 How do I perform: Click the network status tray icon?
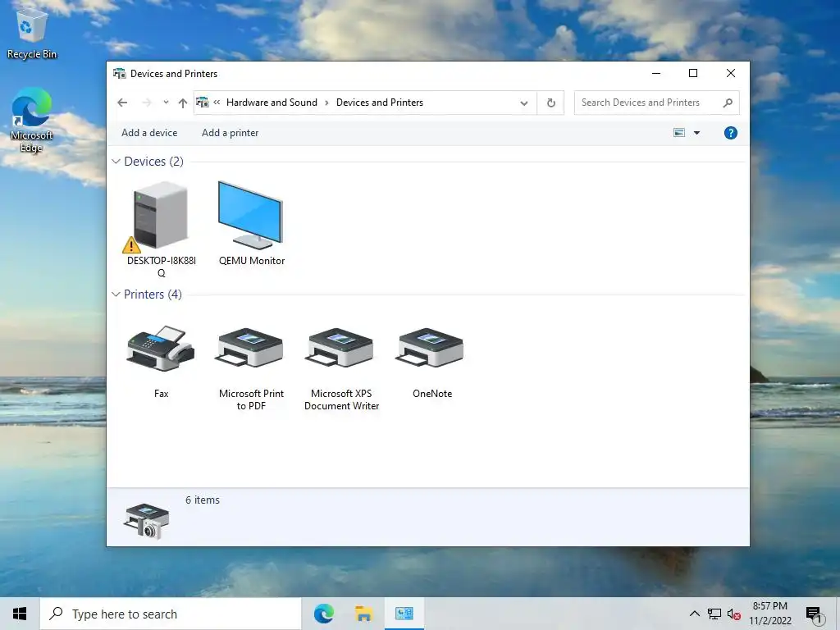click(x=714, y=614)
